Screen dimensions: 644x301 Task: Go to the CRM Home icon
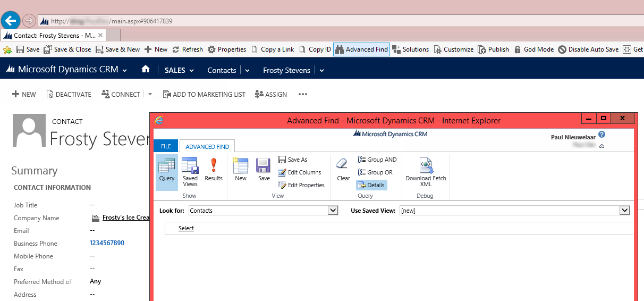tap(146, 70)
